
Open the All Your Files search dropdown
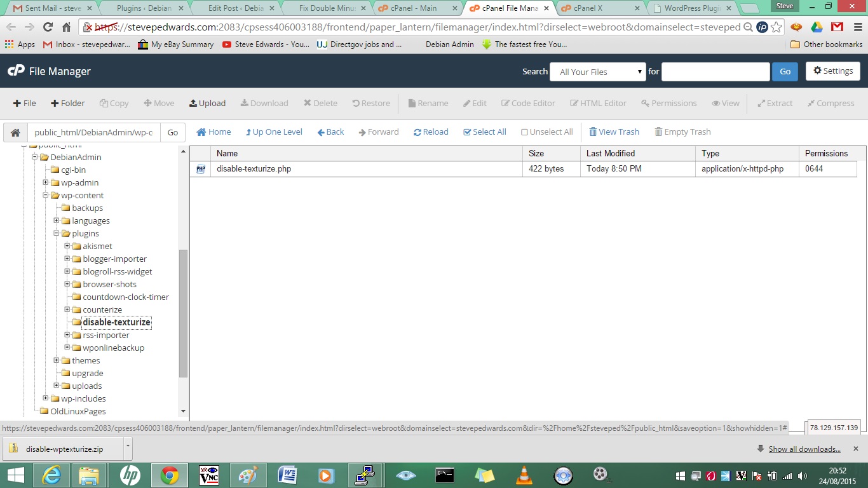pyautogui.click(x=597, y=72)
